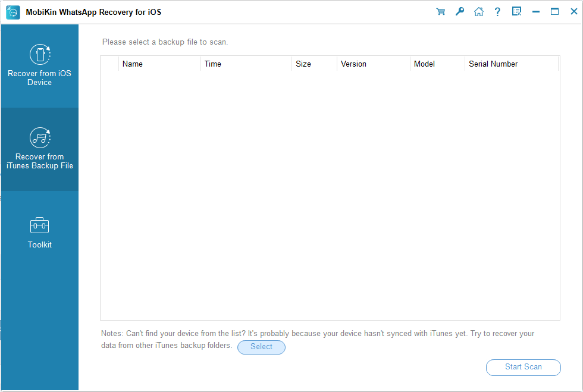This screenshot has height=392, width=583.
Task: Go to the home icon
Action: coord(479,12)
